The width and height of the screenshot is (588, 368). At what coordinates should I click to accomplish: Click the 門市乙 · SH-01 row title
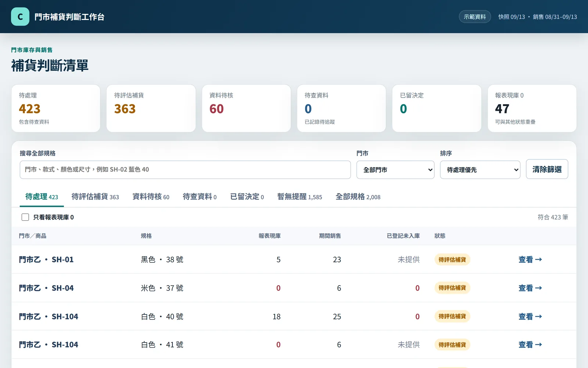pyautogui.click(x=46, y=259)
